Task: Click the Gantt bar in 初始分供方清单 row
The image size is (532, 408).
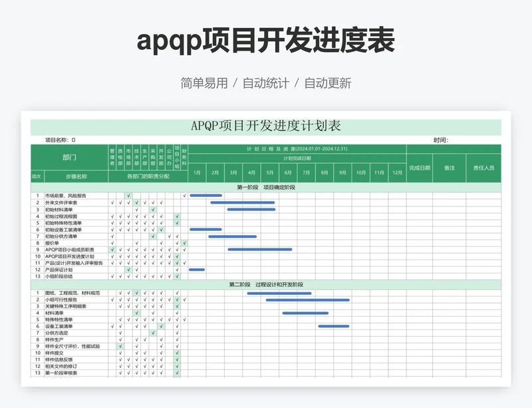Action: coord(232,236)
